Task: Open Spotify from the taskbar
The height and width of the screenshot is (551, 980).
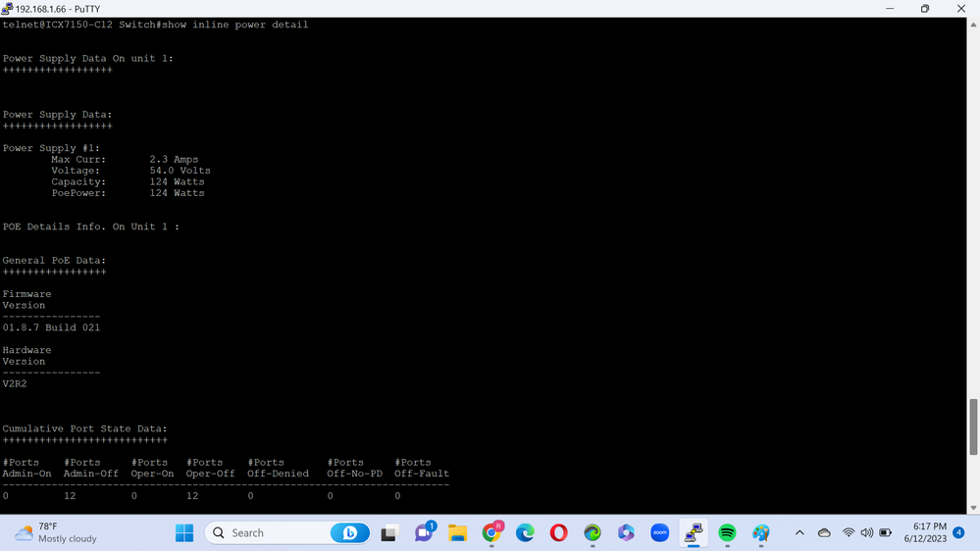Action: tap(727, 532)
